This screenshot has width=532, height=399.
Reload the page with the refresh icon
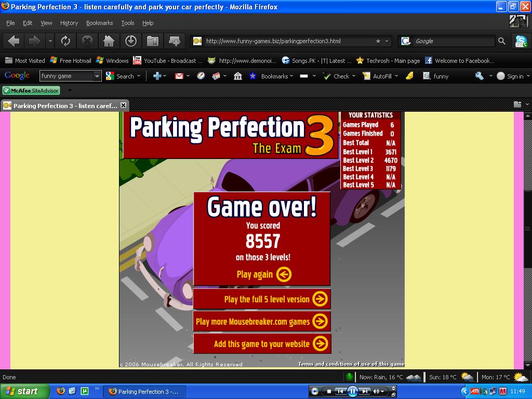pos(65,42)
